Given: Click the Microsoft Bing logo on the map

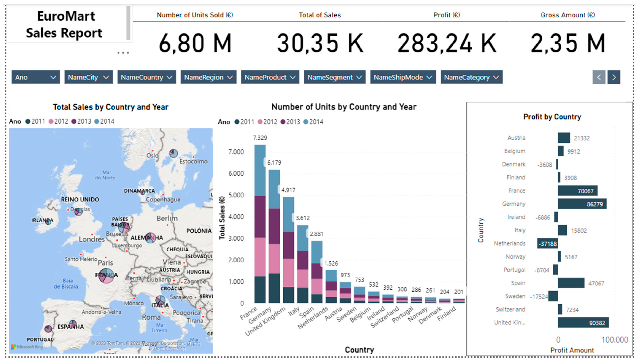Looking at the screenshot, I should coord(27,347).
